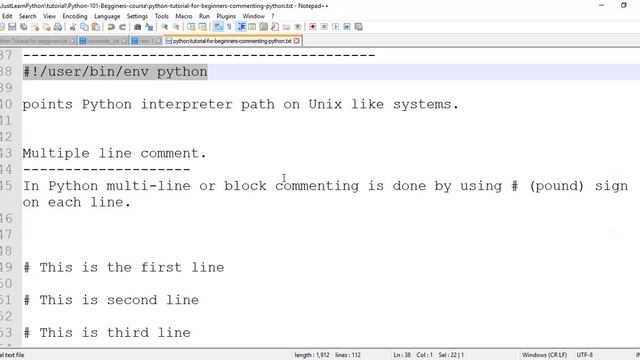Screen dimensions: 640x360
Task: Close the new 1 tab
Action: click(x=158, y=41)
